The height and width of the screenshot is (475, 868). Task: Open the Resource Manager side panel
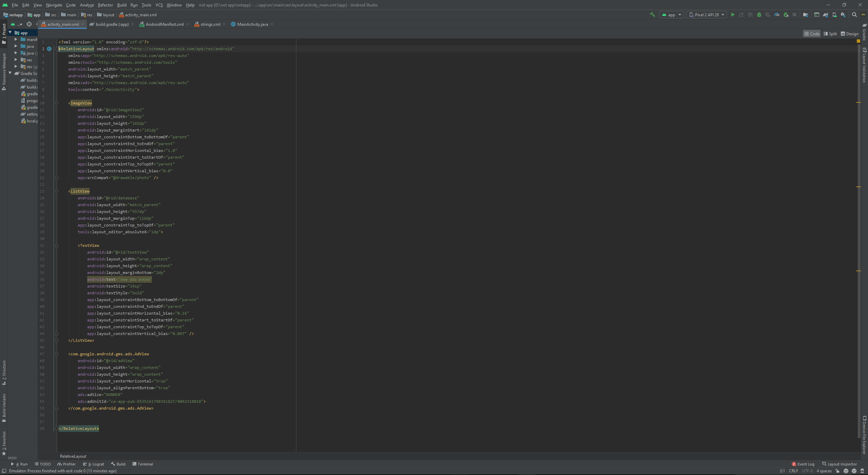(x=4, y=71)
